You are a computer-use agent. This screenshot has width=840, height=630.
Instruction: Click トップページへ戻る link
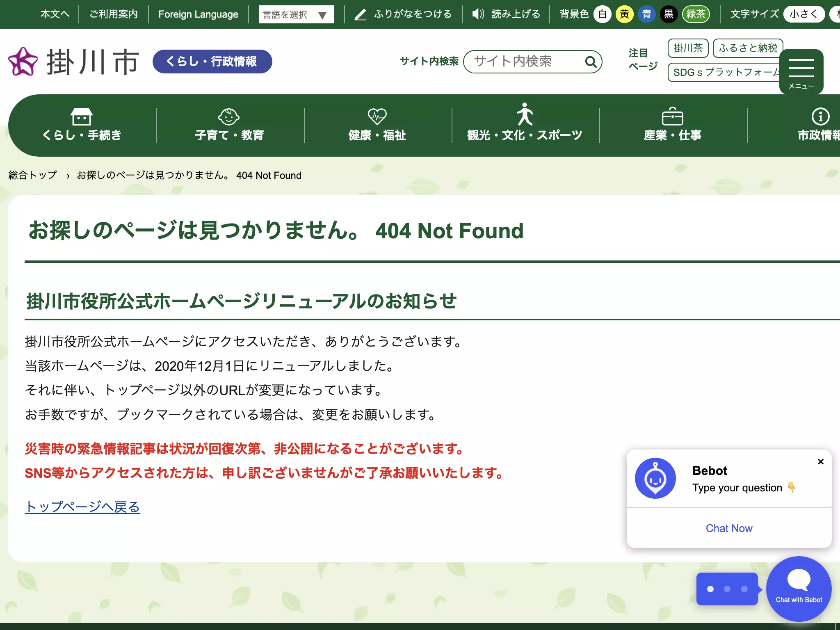click(x=82, y=507)
